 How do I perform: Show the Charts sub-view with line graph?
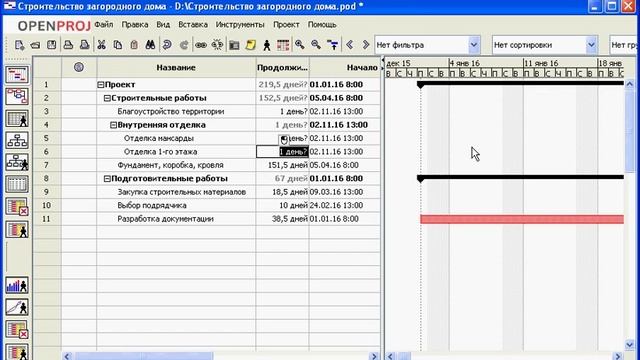(17, 307)
